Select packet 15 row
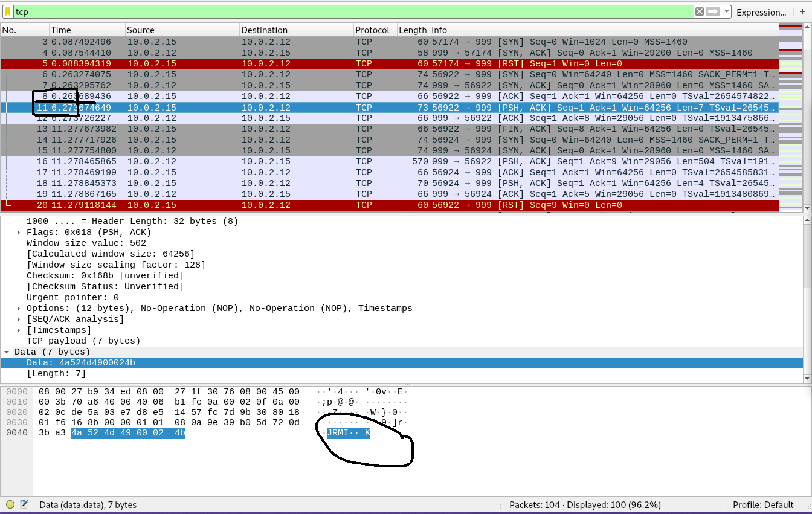 pyautogui.click(x=389, y=150)
